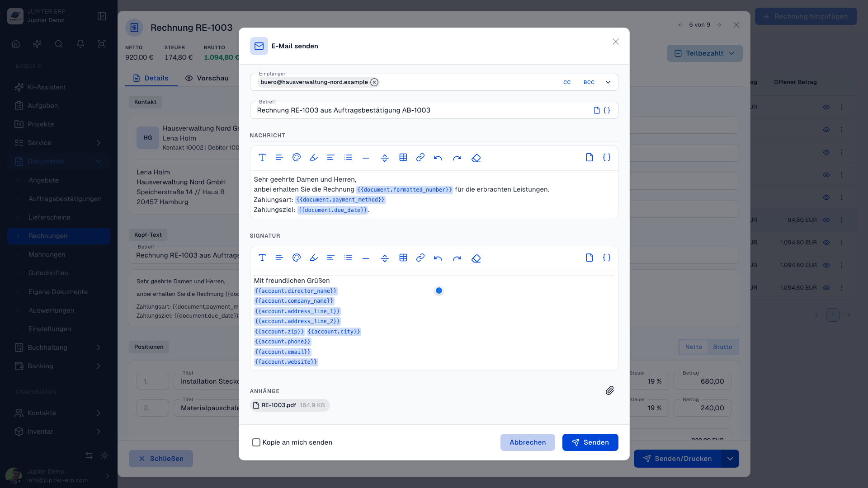Add CC recipients
The height and width of the screenshot is (488, 868).
point(567,82)
